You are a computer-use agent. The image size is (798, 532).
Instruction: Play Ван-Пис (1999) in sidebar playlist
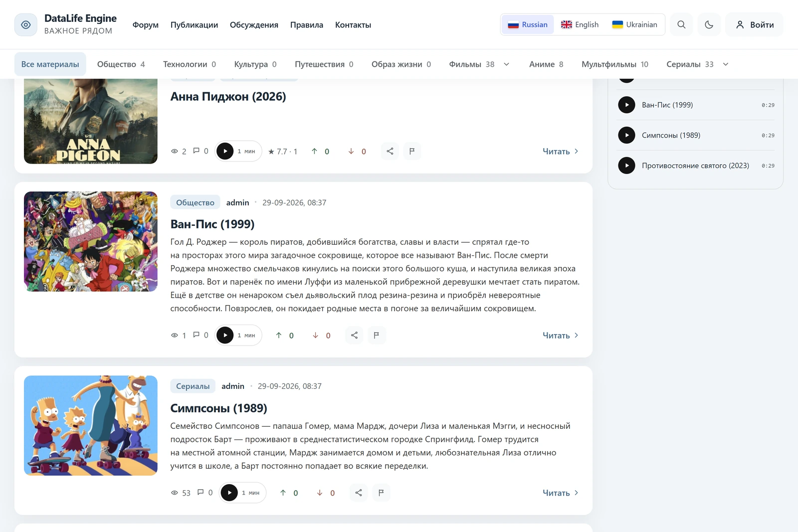click(x=626, y=105)
